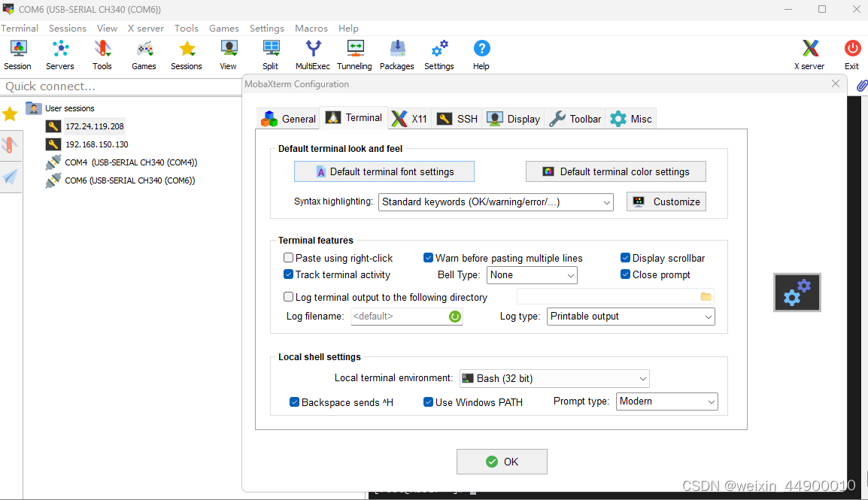Click the sidebar tools knife icon

[x=10, y=145]
